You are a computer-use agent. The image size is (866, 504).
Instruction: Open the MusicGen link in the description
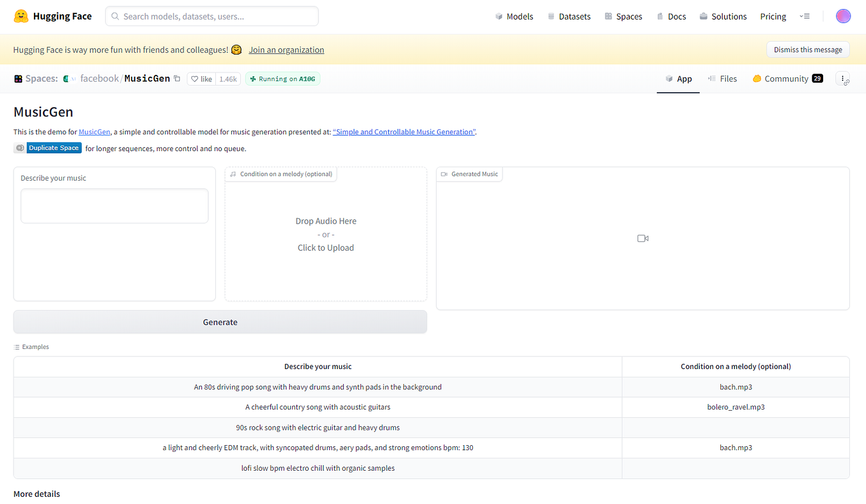tap(95, 132)
